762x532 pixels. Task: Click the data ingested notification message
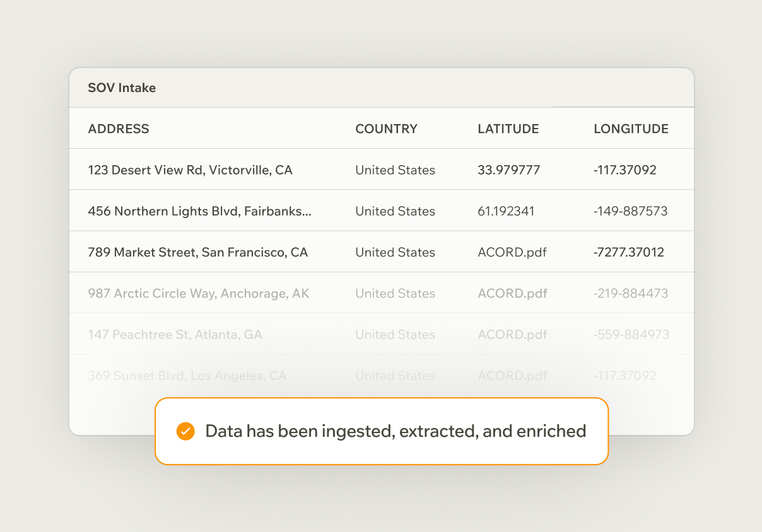tap(396, 431)
